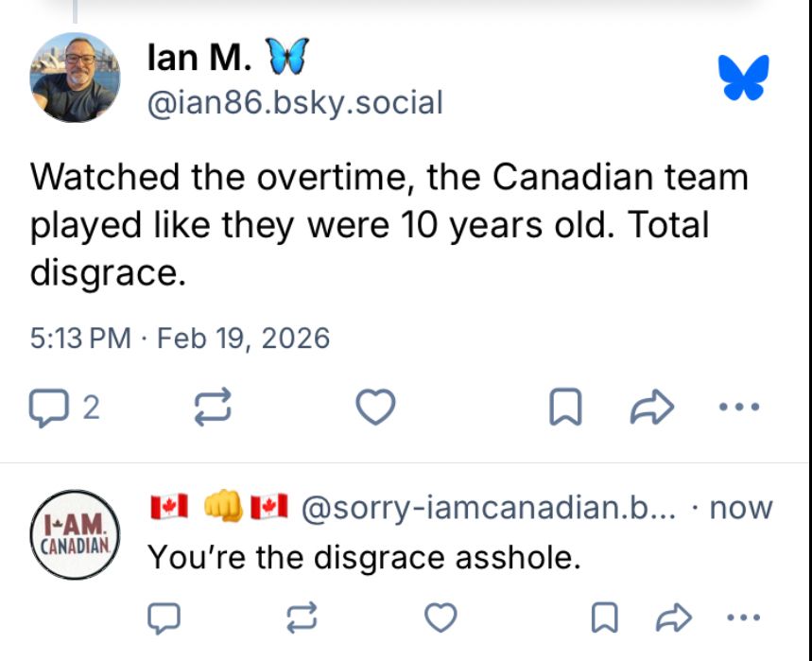Reply to the 'You're the disgrace' comment
Viewport: 812px width, 661px height.
click(x=164, y=618)
